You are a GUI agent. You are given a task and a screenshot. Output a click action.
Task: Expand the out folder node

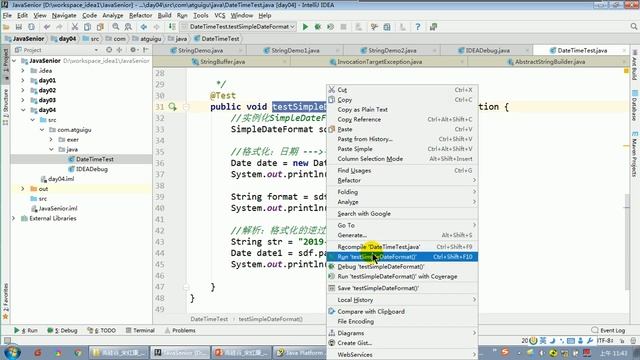coord(23,189)
